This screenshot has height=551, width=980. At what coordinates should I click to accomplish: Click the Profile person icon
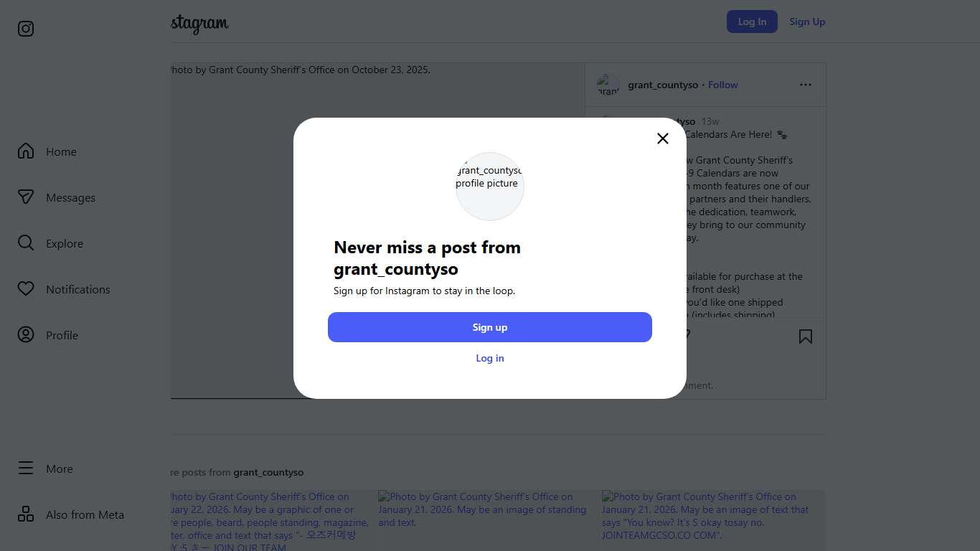pos(26,335)
